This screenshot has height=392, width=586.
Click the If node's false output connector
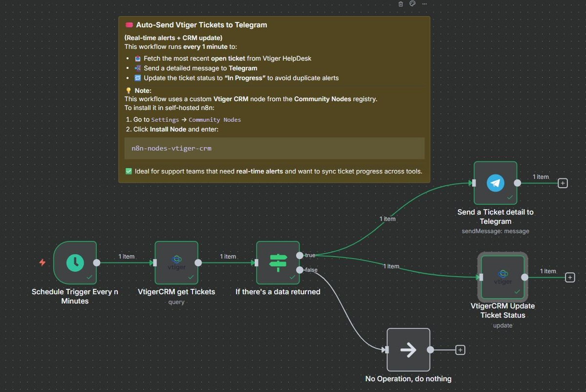[x=300, y=270]
